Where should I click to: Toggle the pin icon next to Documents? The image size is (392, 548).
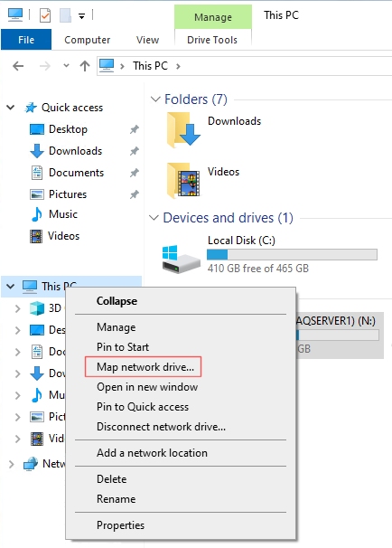[135, 173]
